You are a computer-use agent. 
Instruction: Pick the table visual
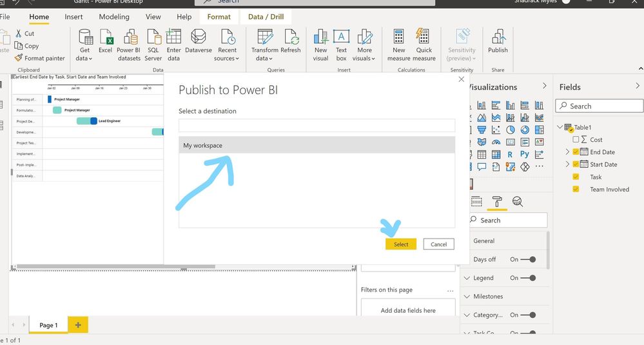tap(482, 154)
